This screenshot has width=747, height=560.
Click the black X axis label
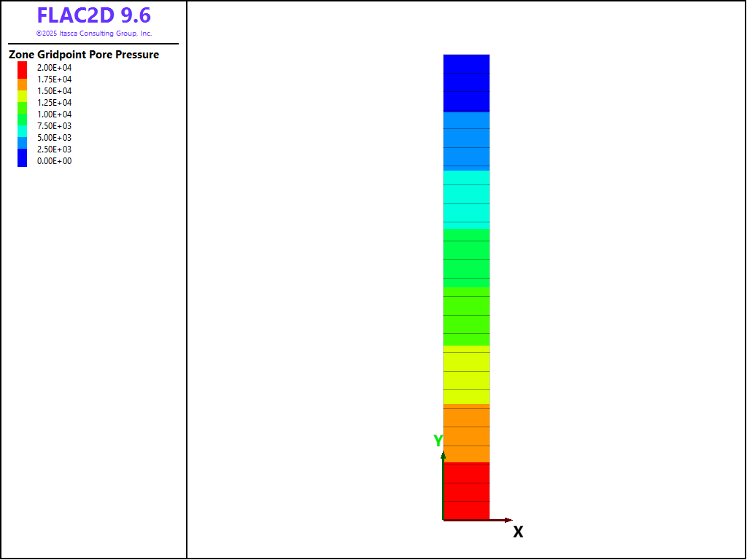coord(518,532)
